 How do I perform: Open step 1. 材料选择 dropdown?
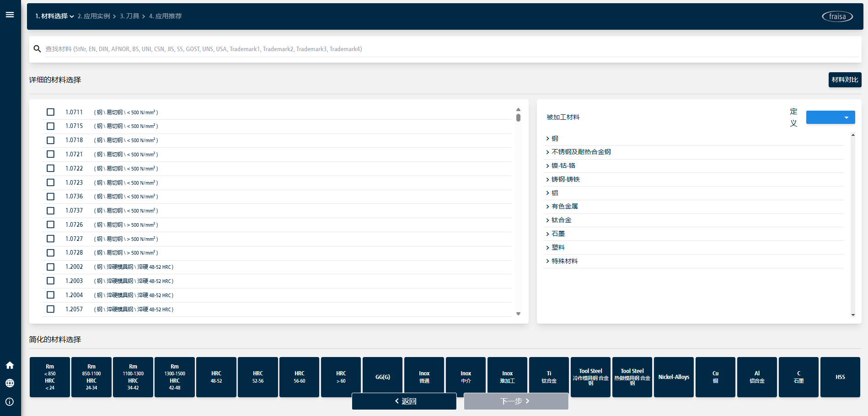pos(54,16)
